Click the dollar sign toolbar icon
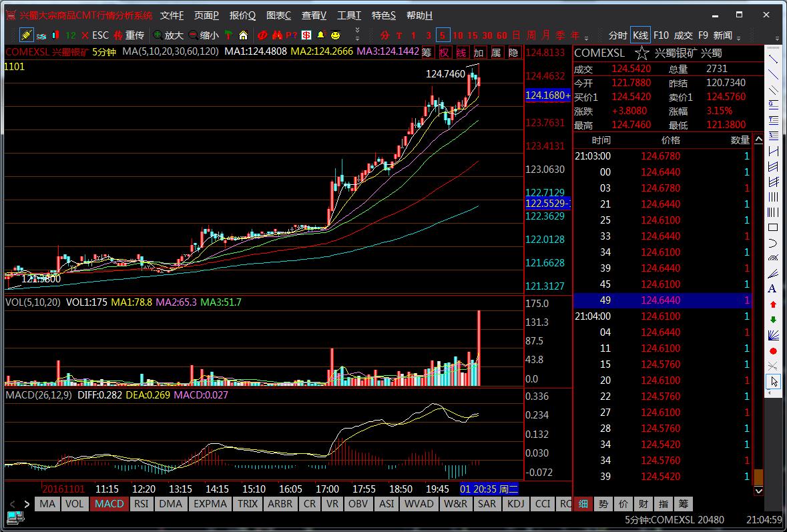Image resolution: width=787 pixels, height=532 pixels. [x=306, y=35]
